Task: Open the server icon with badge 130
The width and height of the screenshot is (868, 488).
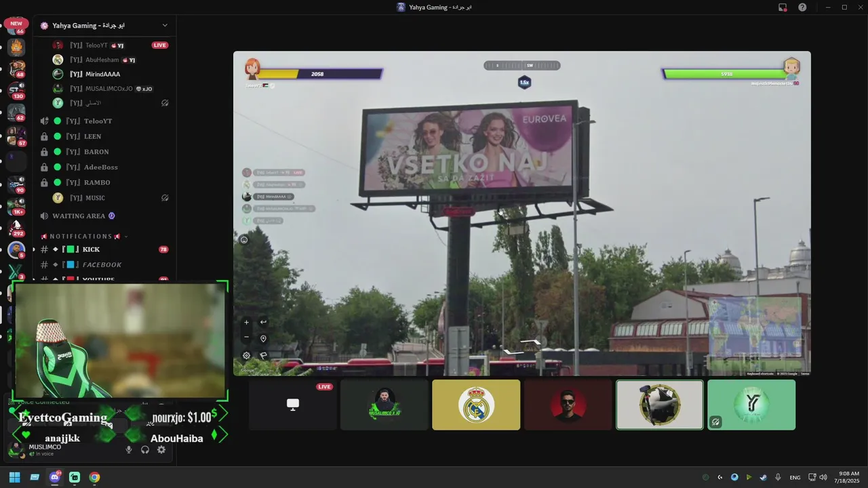Action: click(16, 91)
